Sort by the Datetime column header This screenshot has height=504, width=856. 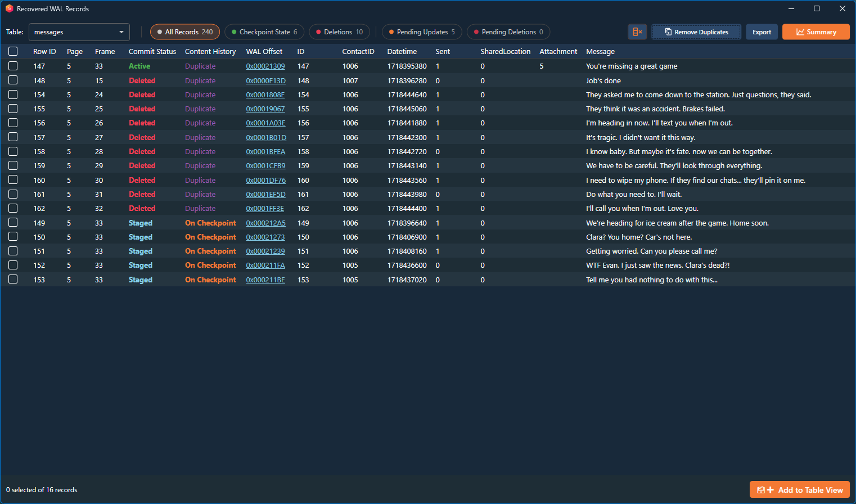coord(402,51)
